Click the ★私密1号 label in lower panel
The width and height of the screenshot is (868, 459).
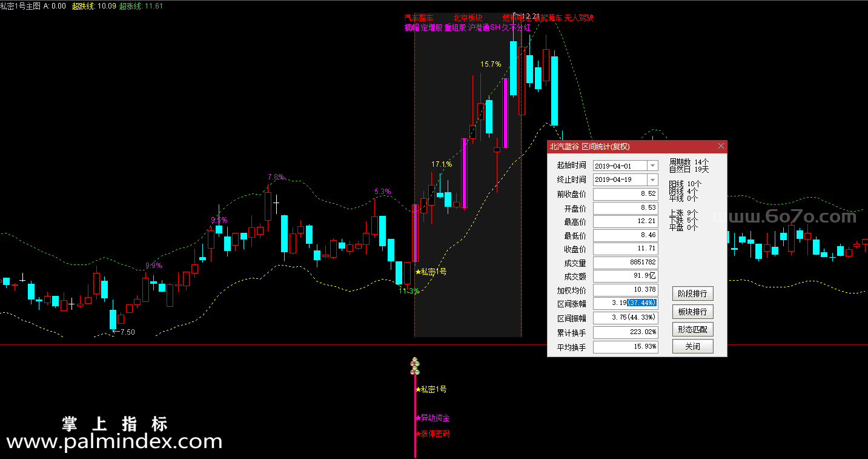point(431,389)
